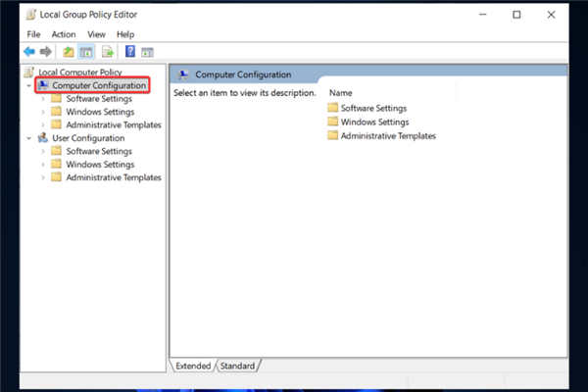
Task: Click the Name column header
Action: click(x=340, y=93)
